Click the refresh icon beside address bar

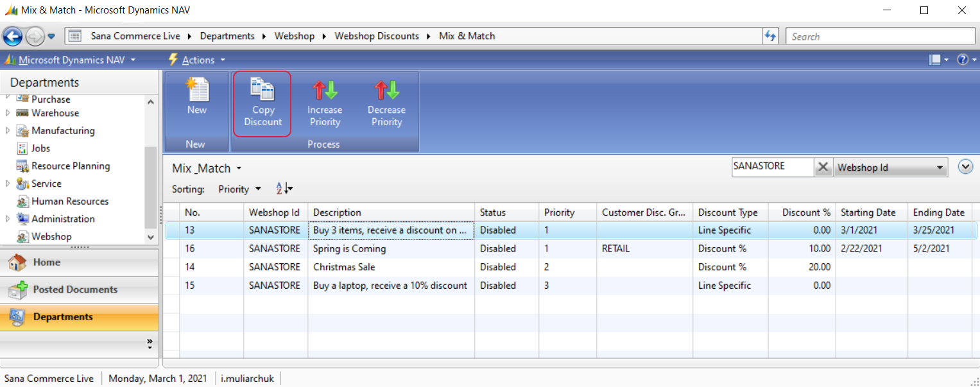(x=771, y=36)
